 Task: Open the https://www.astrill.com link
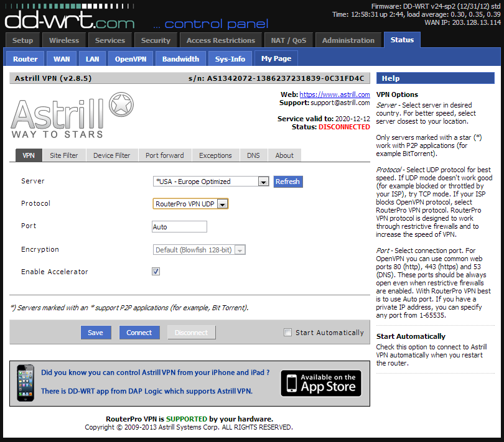point(335,94)
